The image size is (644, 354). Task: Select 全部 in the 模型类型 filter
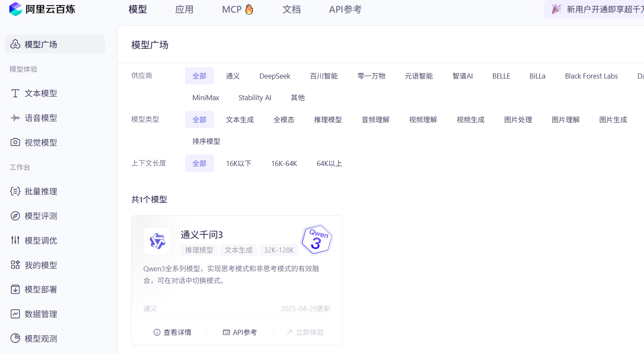[x=200, y=120]
